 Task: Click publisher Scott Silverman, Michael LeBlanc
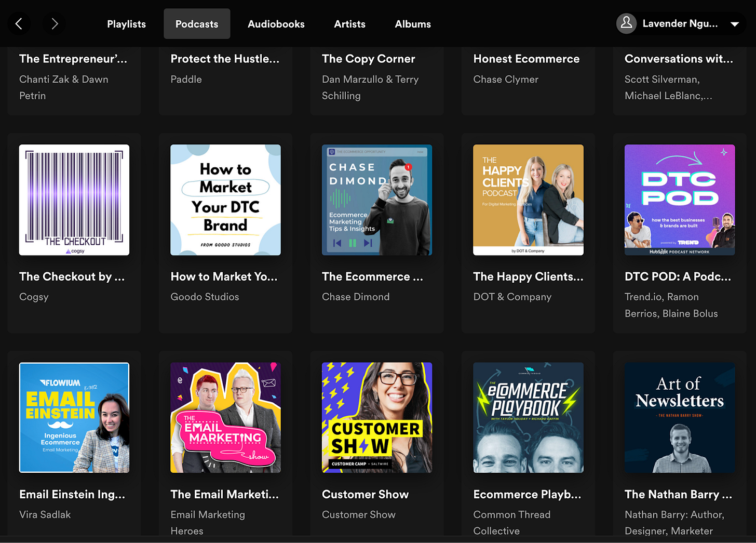668,87
